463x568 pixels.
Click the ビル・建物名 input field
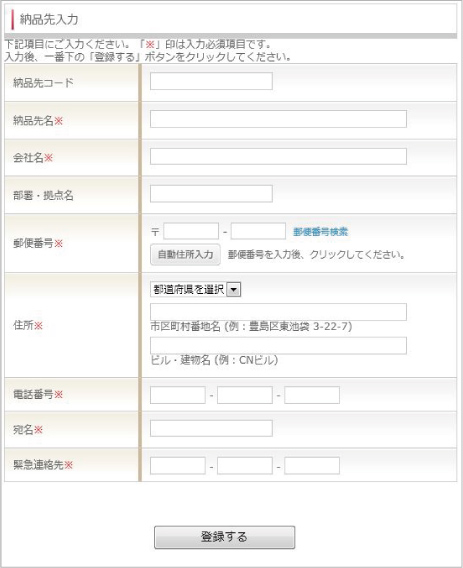(278, 345)
